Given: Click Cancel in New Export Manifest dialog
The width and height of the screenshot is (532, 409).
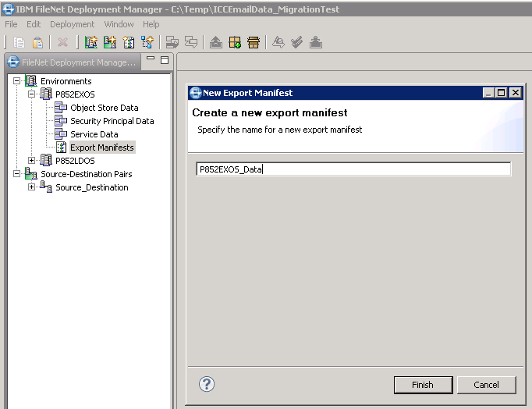Looking at the screenshot, I should pyautogui.click(x=487, y=385).
